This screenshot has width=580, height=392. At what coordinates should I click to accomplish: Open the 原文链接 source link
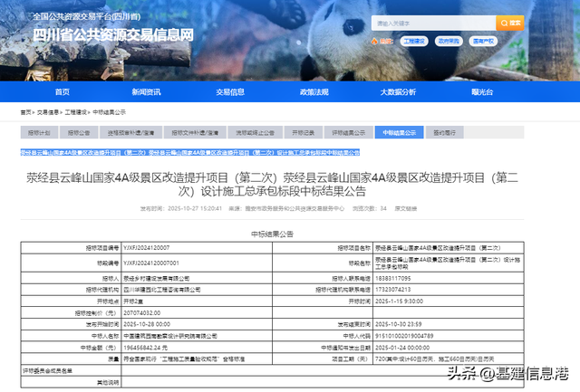pyautogui.click(x=406, y=209)
